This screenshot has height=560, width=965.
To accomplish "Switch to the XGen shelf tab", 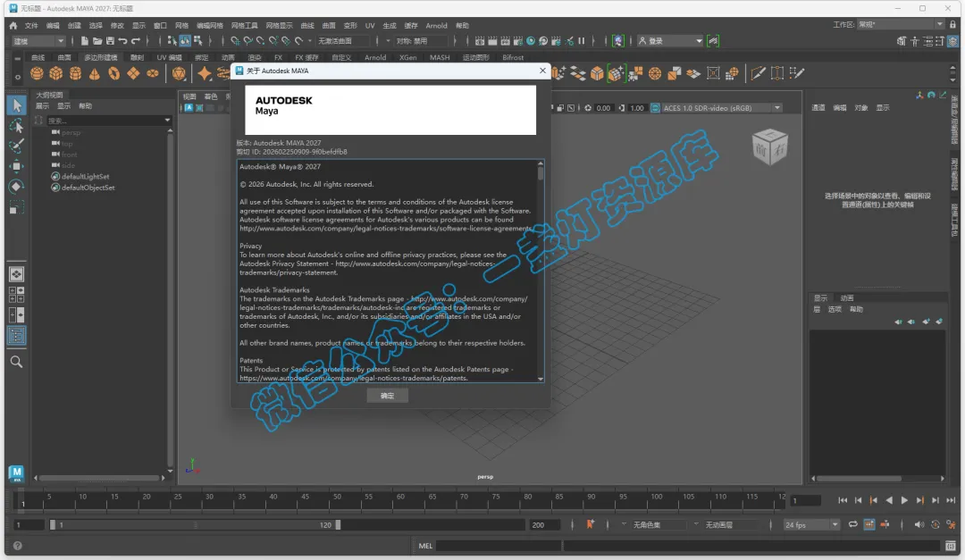I will (407, 58).
